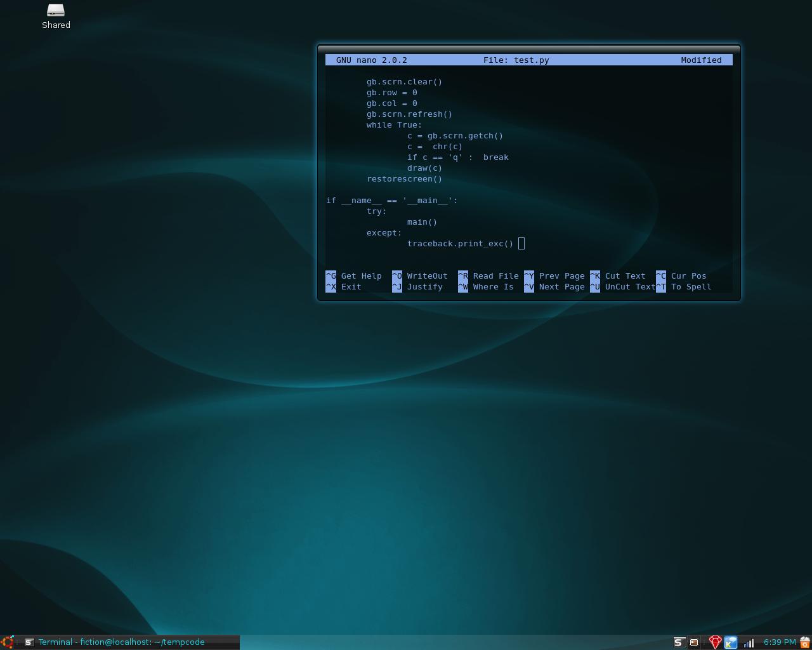Click the ^T To Spell shortcut label
The image size is (812, 650).
(x=684, y=286)
